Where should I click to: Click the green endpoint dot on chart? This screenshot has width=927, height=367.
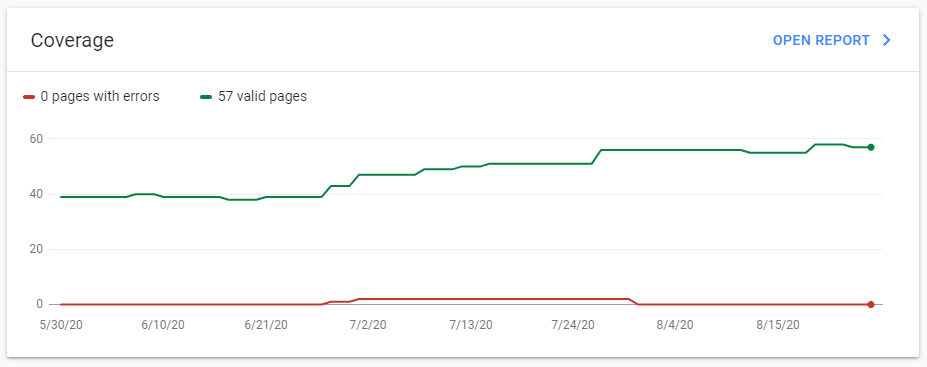point(871,147)
